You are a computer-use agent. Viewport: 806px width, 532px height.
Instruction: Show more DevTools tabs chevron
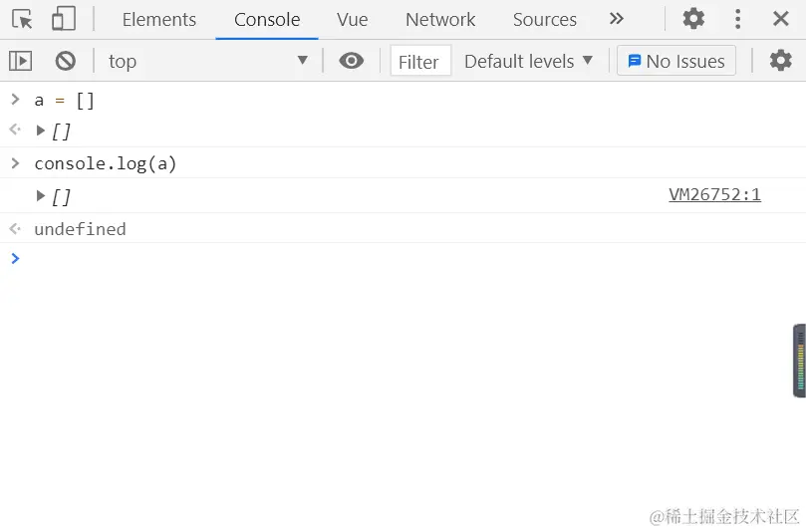pyautogui.click(x=617, y=19)
